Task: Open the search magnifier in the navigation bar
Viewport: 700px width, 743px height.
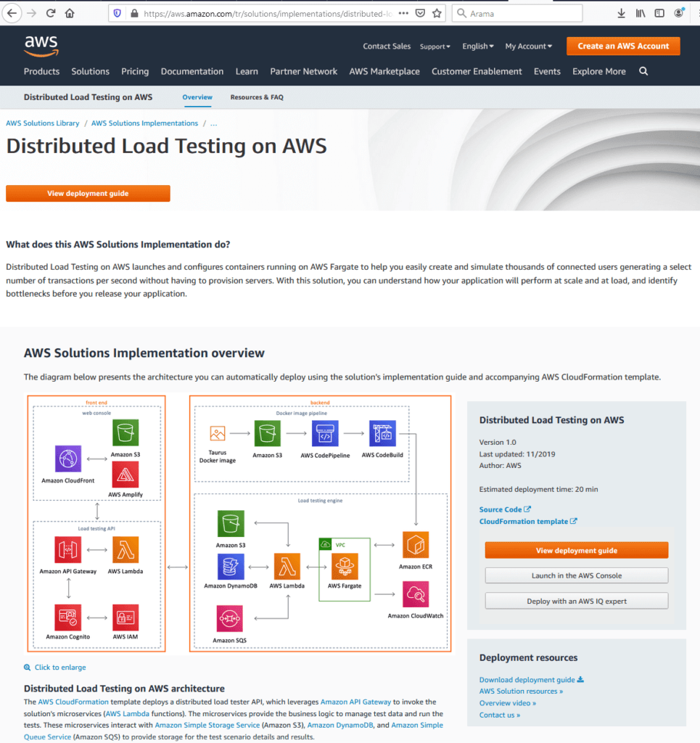Action: pyautogui.click(x=642, y=71)
